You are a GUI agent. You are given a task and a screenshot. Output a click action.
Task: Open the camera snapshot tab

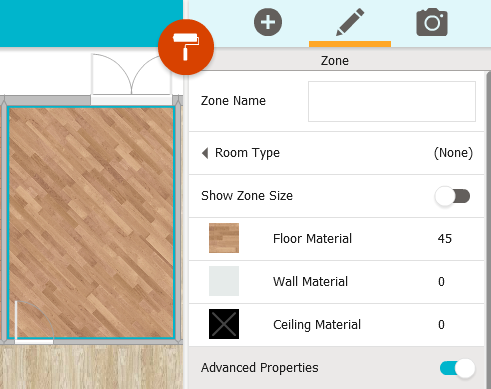432,22
